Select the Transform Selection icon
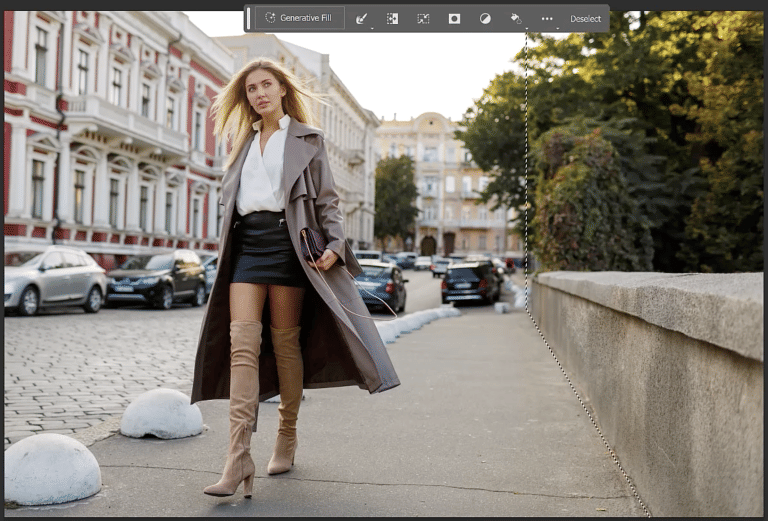The image size is (768, 521). pos(423,18)
